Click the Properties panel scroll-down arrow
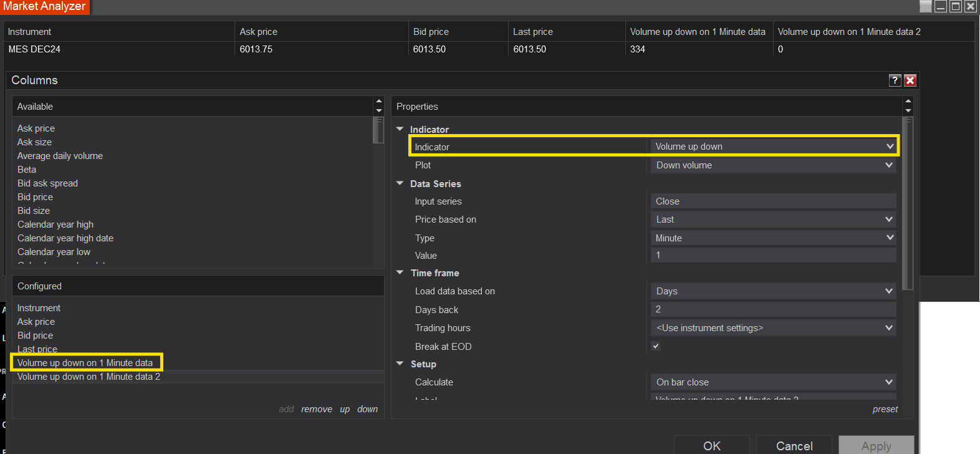Viewport: 980px width, 454px height. 908,111
